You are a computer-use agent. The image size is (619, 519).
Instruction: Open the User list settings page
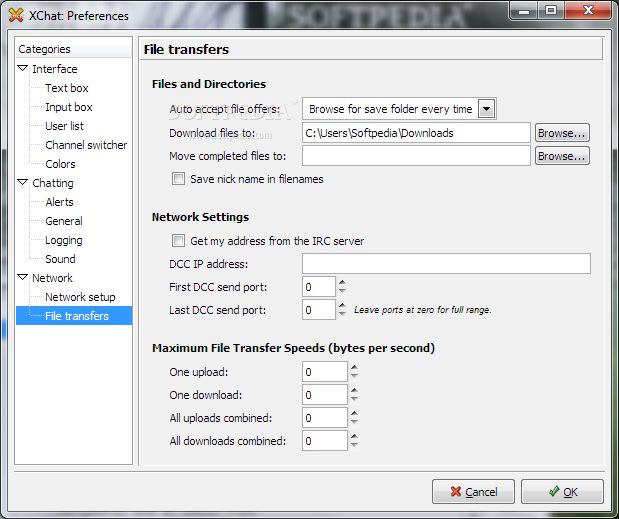point(64,126)
